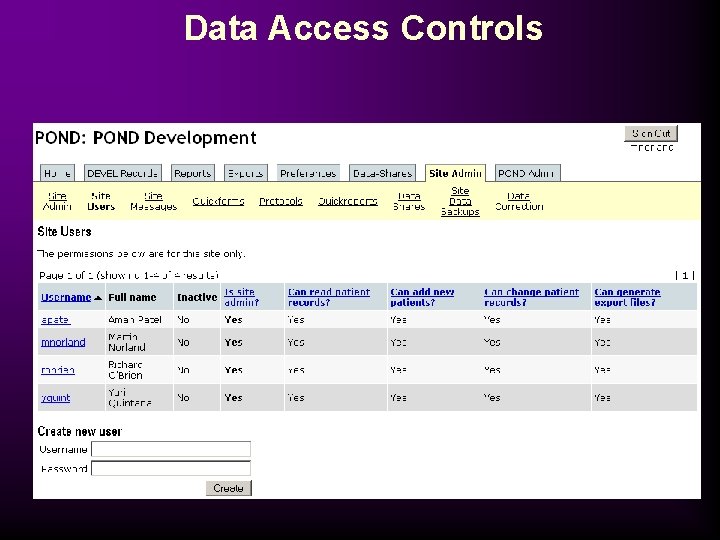Click the name Richard O'Brien

[x=125, y=370]
